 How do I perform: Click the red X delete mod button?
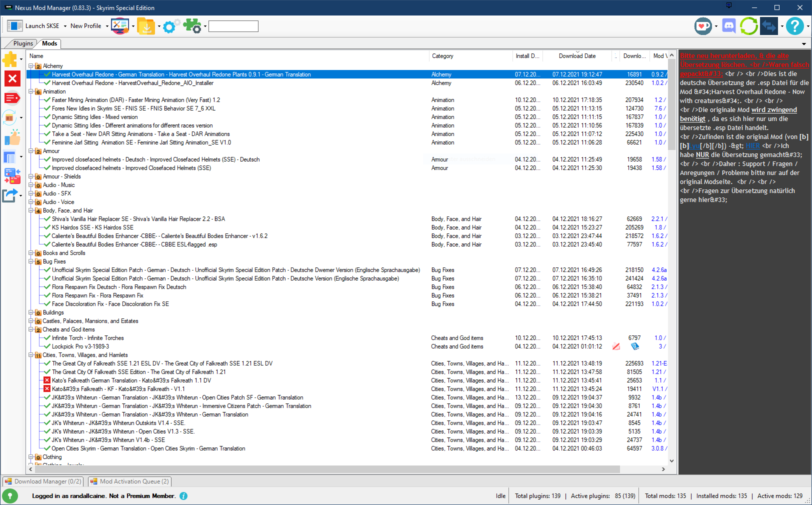[x=12, y=78]
